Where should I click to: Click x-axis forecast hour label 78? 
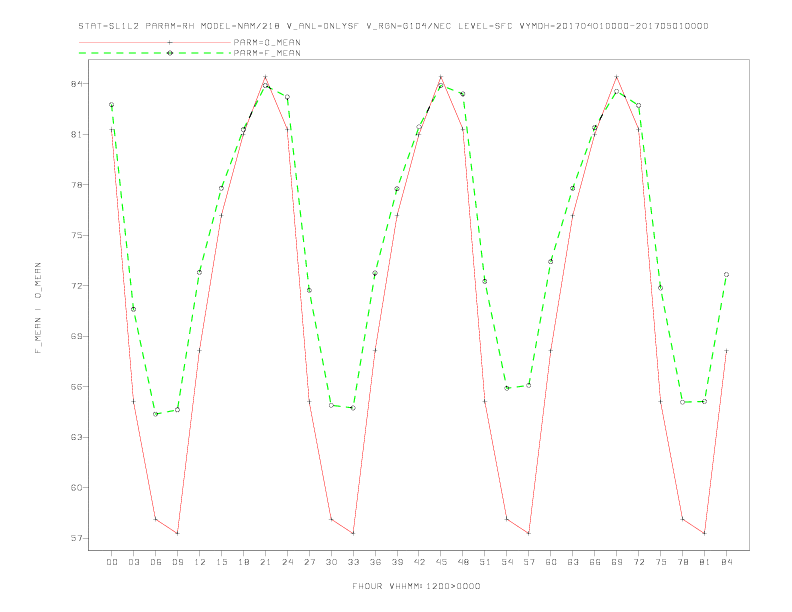683,562
